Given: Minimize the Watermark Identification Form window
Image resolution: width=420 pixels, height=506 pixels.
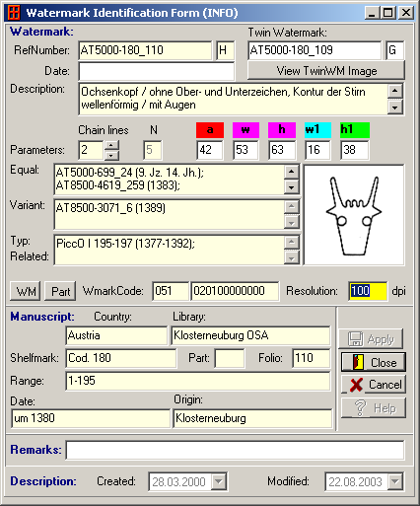Looking at the screenshot, I should (373, 13).
